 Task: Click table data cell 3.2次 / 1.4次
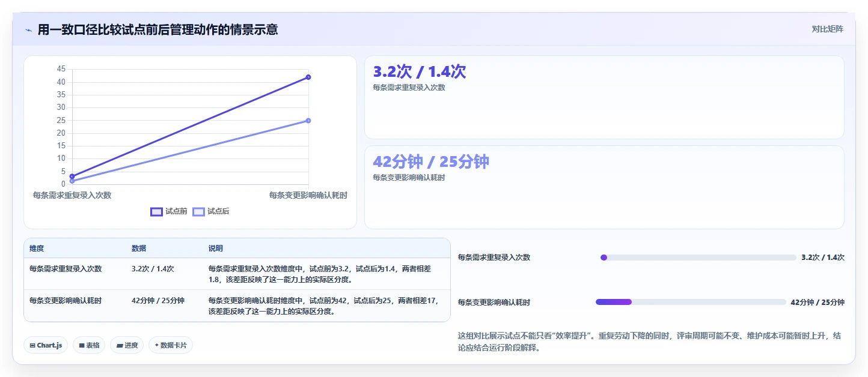click(153, 269)
